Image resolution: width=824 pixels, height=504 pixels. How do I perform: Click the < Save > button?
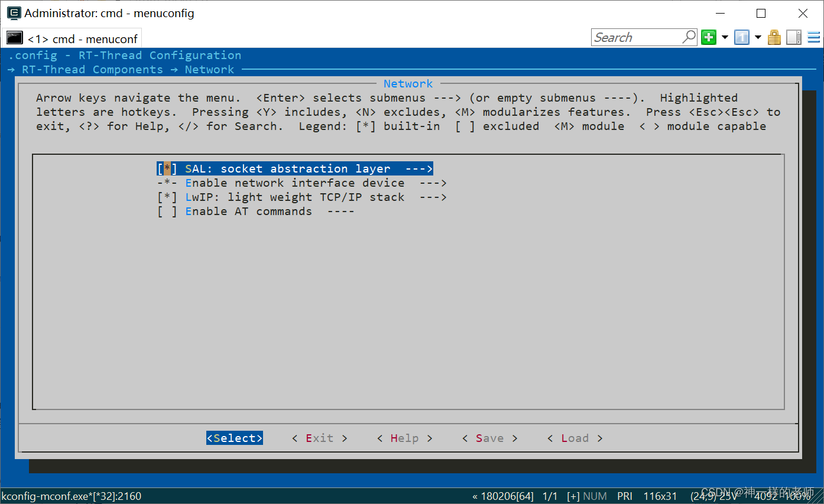tap(490, 438)
